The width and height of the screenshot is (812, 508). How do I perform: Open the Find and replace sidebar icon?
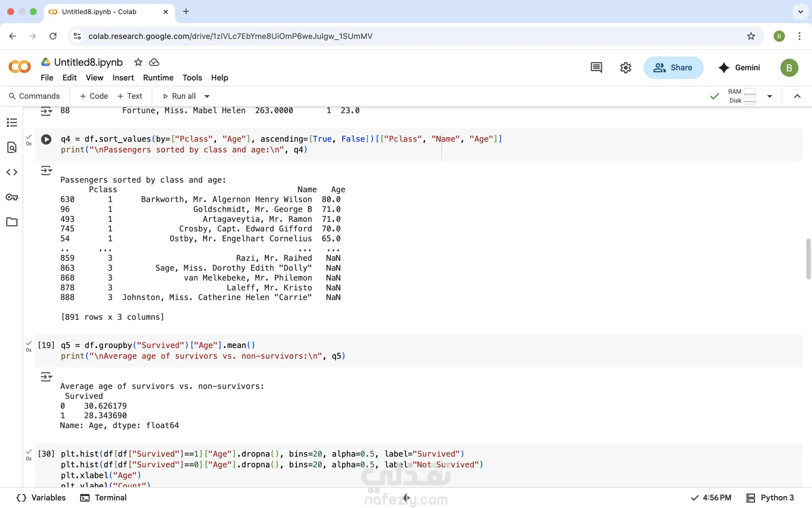12,147
